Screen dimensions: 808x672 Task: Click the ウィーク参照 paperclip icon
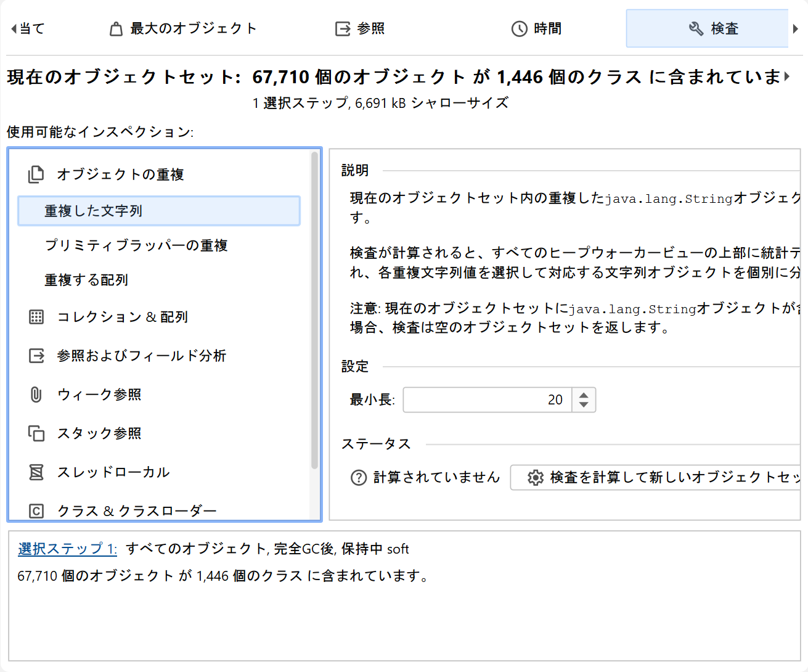click(x=36, y=395)
